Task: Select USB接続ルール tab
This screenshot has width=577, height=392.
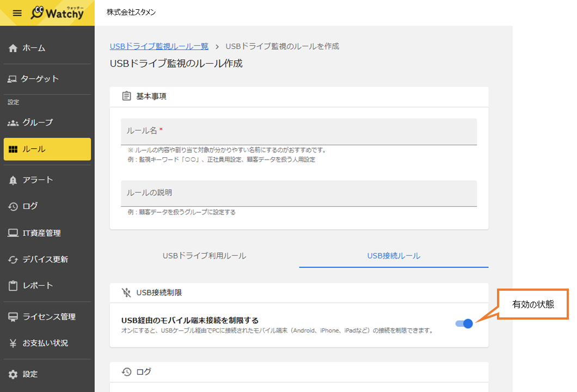Action: click(x=394, y=256)
